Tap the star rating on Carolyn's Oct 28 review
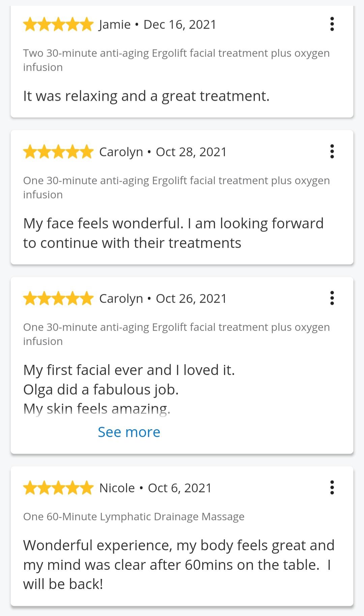 tap(58, 152)
